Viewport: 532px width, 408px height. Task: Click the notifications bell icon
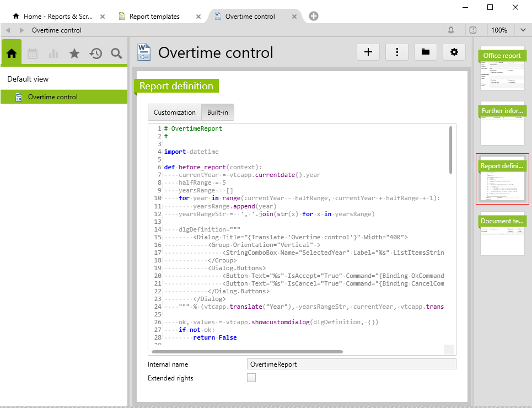point(451,30)
